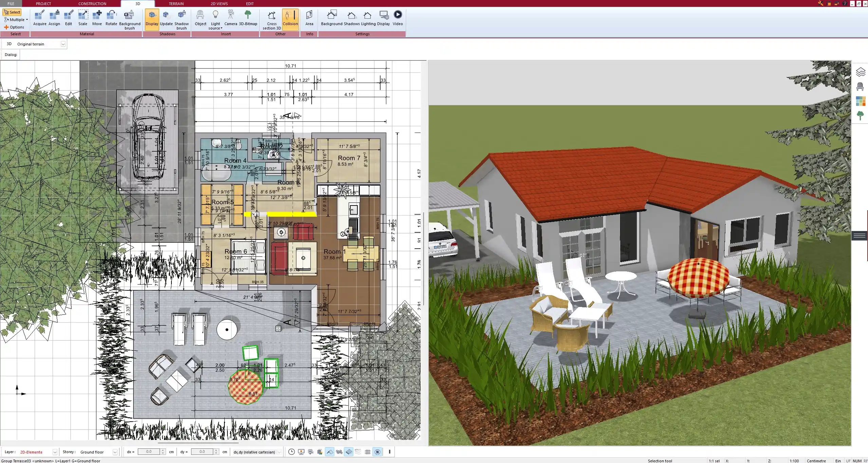
Task: Click the 2D plan horizontal scrollbar
Action: pyautogui.click(x=198, y=443)
